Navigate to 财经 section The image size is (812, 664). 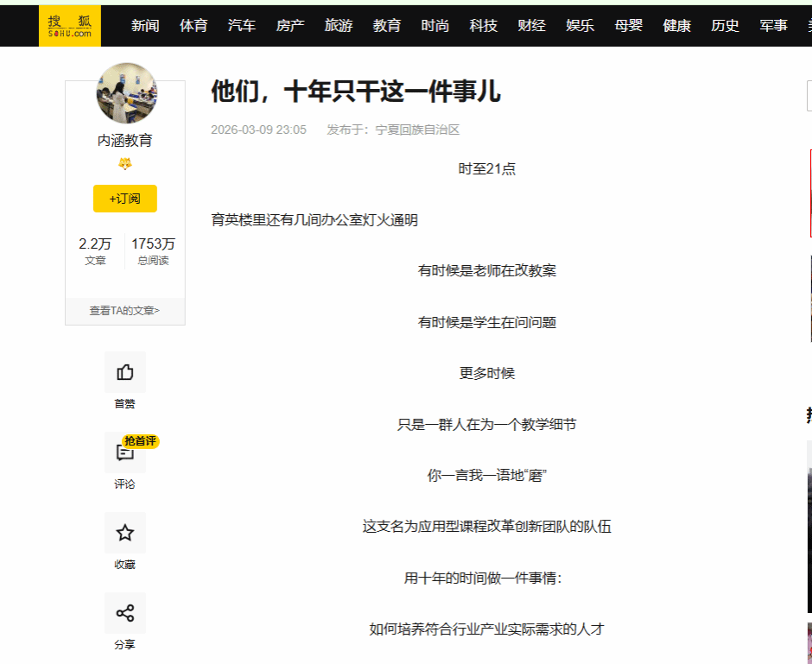point(532,26)
